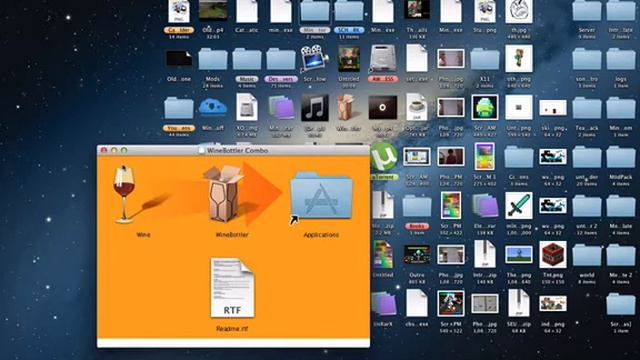The width and height of the screenshot is (640, 360).
Task: Select the Old…p4 video thumbnail
Action: 213,11
